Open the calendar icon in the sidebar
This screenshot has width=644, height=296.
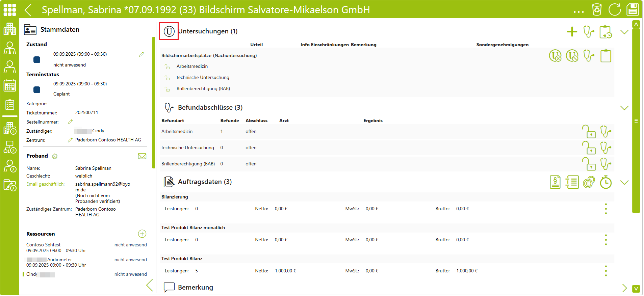[x=9, y=85]
